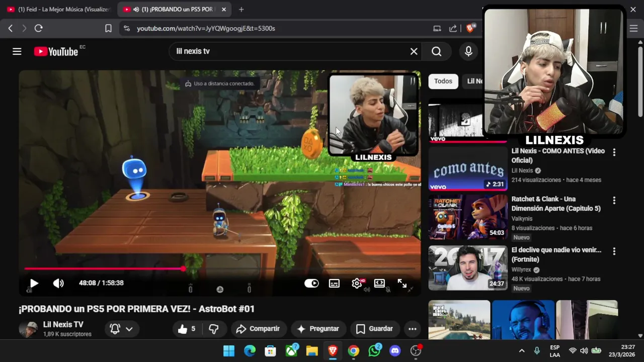644x362 pixels.
Task: Click the Preguntar button
Action: [318, 329]
